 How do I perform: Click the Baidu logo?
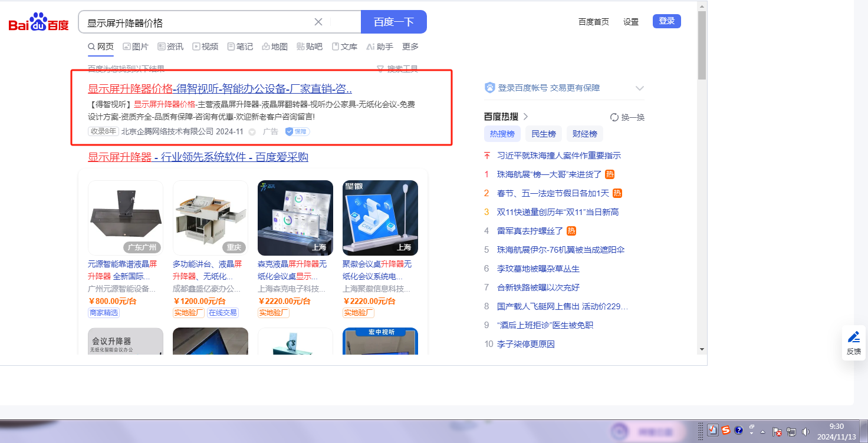tap(39, 22)
